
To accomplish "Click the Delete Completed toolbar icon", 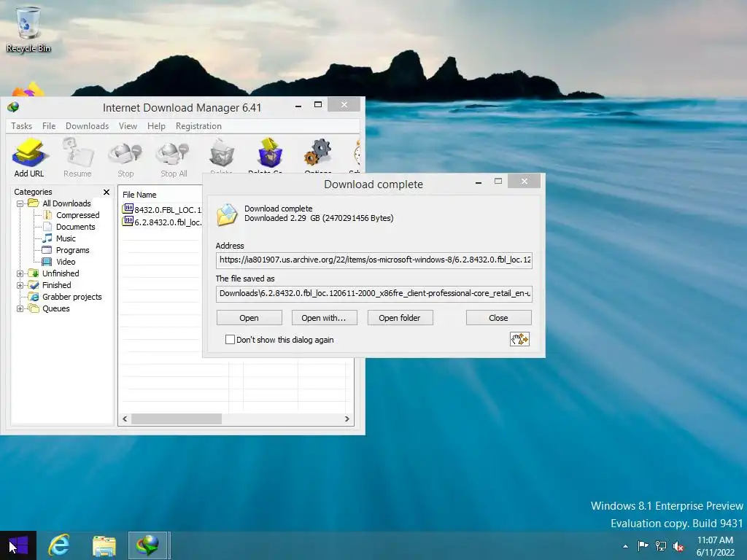I will tap(270, 152).
